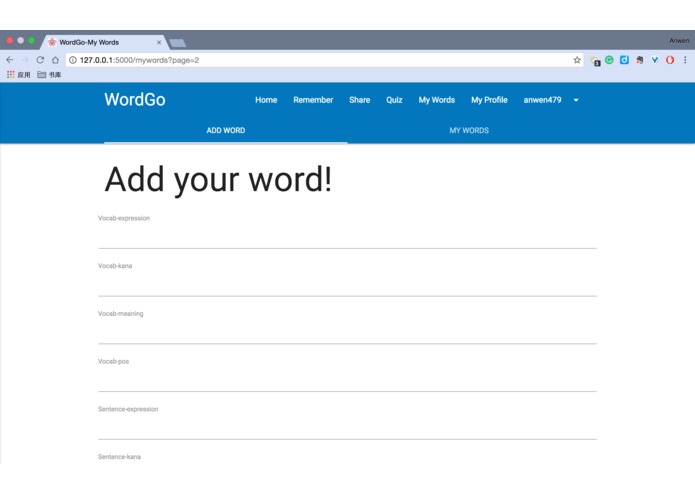
Task: Focus the Vocab-kana input field
Action: pos(347,285)
